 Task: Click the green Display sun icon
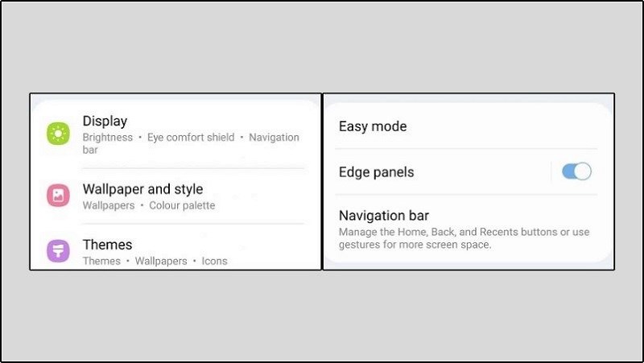(x=59, y=134)
